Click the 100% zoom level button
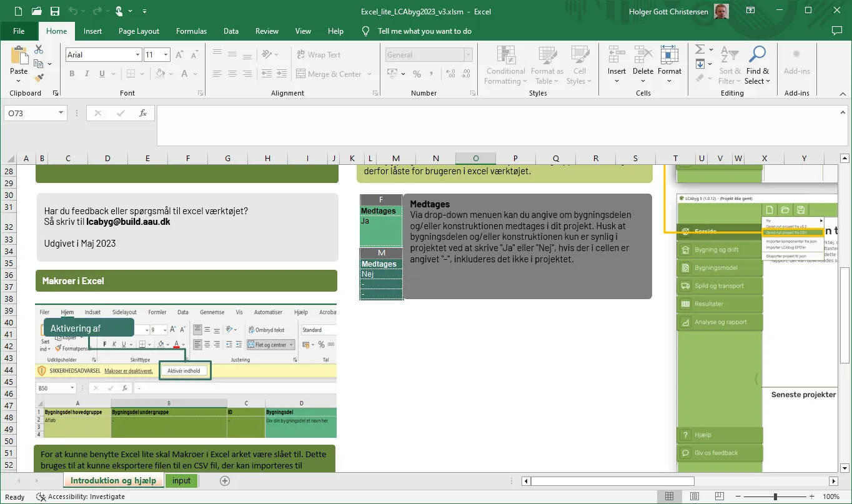This screenshot has width=852, height=504. [x=831, y=497]
